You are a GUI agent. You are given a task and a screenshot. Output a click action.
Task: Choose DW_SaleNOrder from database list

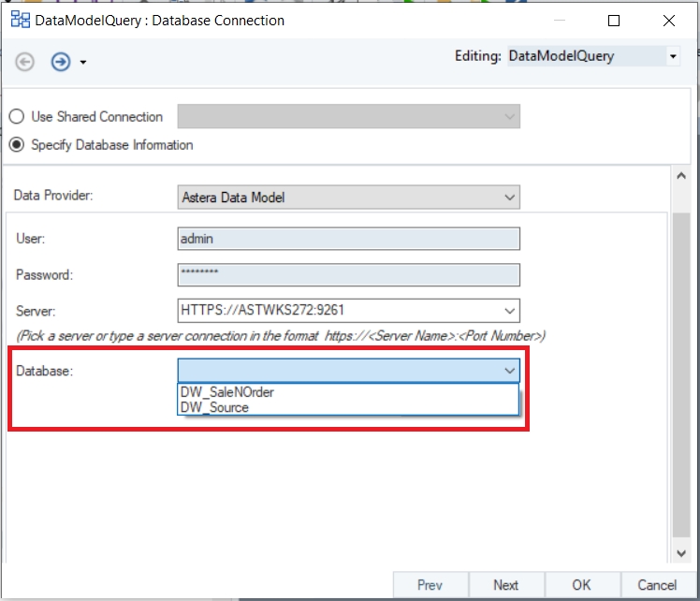(x=226, y=392)
